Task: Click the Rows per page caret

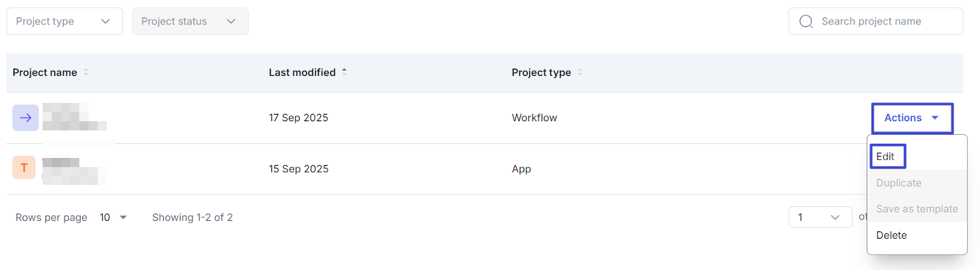Action: point(123,217)
